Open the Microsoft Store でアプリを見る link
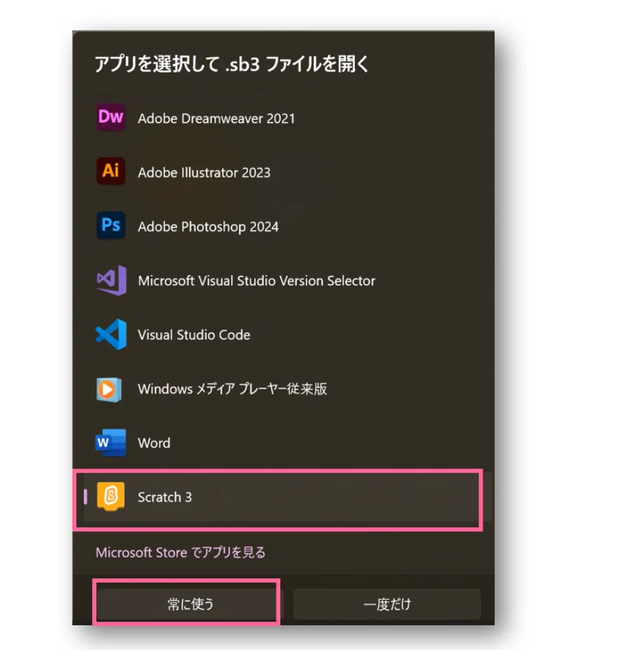Viewport: 644px width, 659px height. pos(181,552)
